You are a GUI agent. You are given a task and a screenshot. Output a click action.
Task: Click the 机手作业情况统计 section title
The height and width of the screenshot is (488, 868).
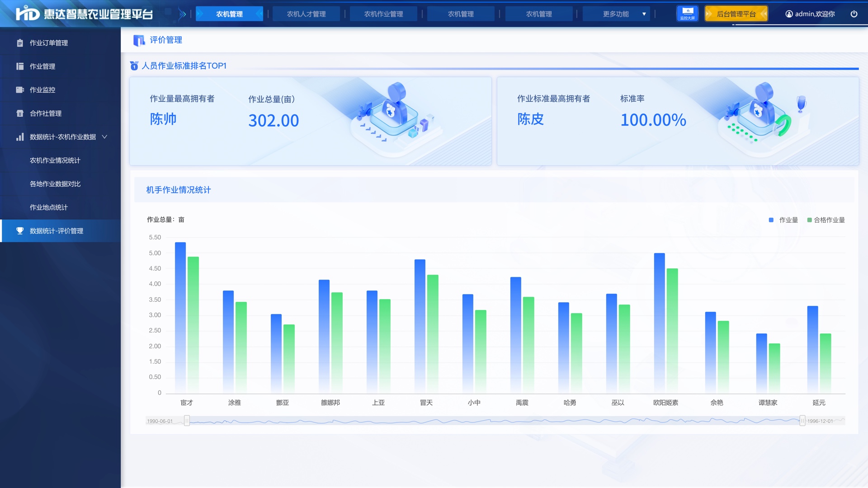pos(178,190)
